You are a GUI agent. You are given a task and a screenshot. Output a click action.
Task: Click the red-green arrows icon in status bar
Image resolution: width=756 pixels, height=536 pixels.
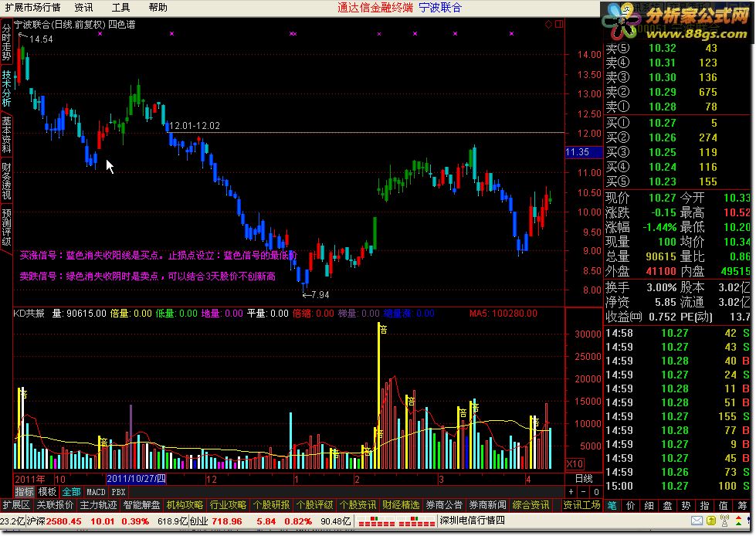point(738,521)
